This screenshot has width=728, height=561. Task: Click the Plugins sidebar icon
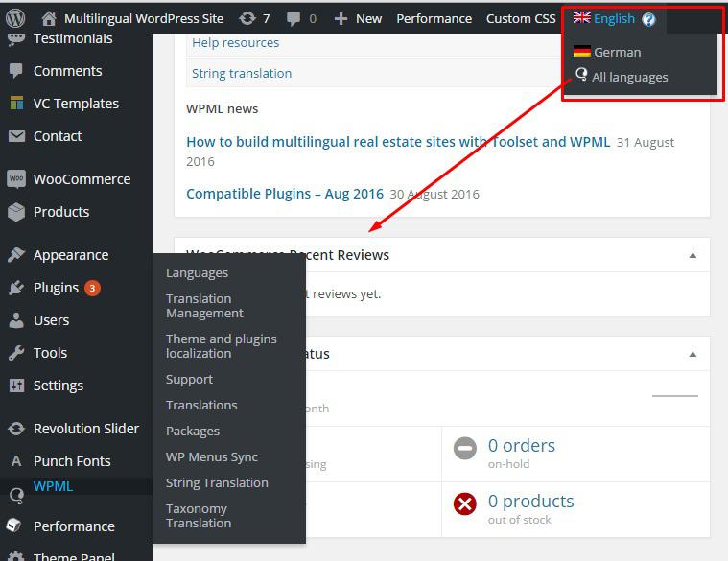(15, 288)
